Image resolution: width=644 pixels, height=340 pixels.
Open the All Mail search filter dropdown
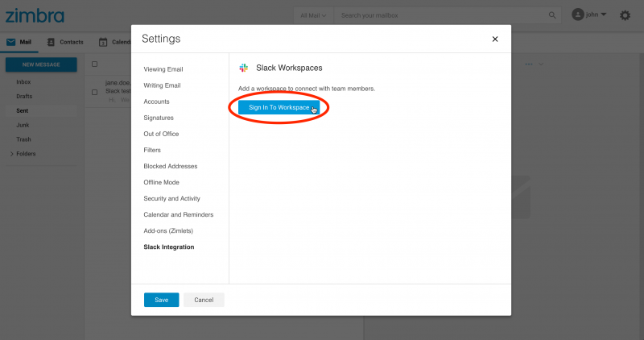click(x=313, y=15)
